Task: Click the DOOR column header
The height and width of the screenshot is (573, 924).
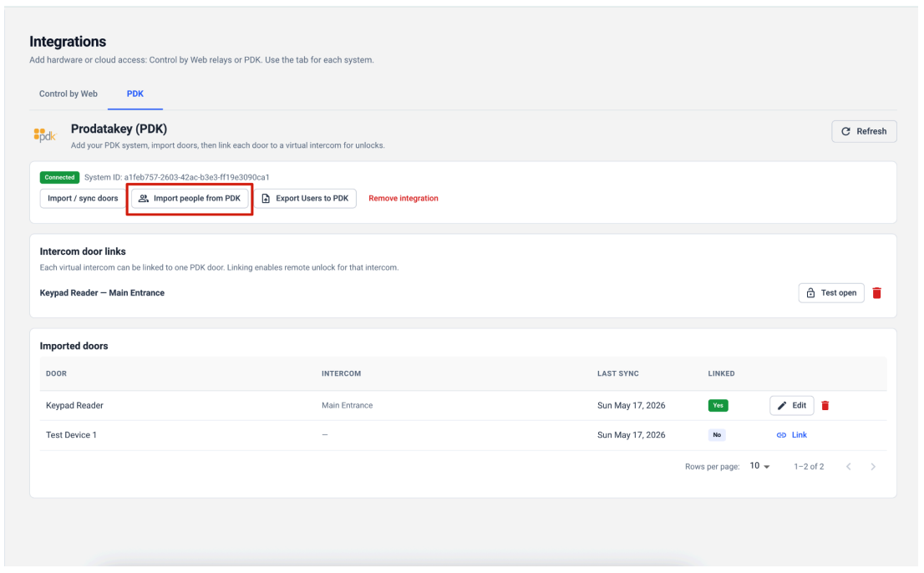Action: click(56, 373)
